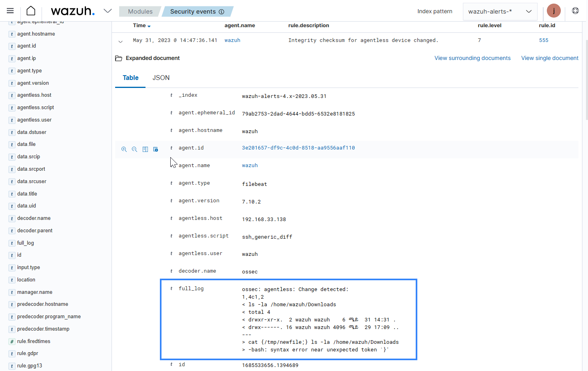This screenshot has width=588, height=371.
Task: Filter out the agent.id value using magnifier-minus
Action: click(x=134, y=149)
